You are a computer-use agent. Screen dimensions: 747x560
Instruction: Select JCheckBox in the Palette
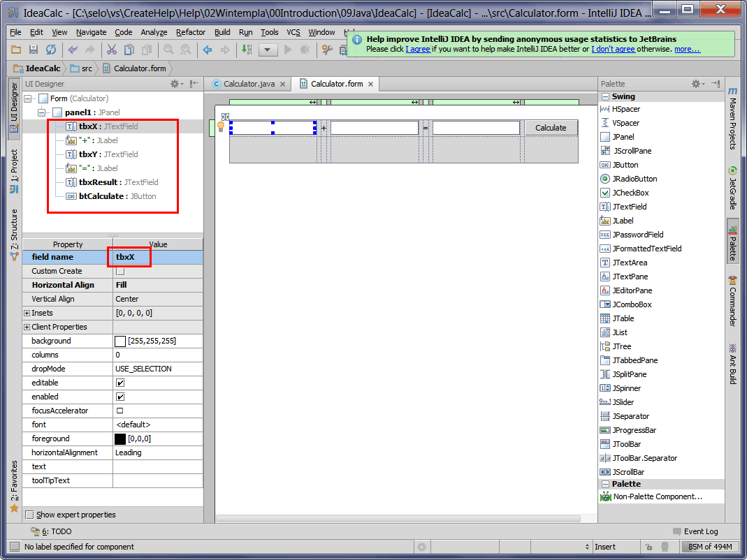pyautogui.click(x=630, y=193)
